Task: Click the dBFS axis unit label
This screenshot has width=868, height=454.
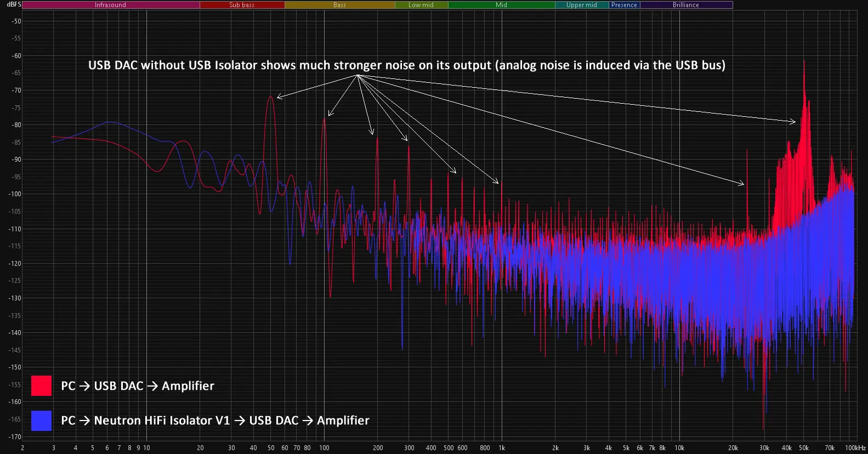Action: click(14, 4)
